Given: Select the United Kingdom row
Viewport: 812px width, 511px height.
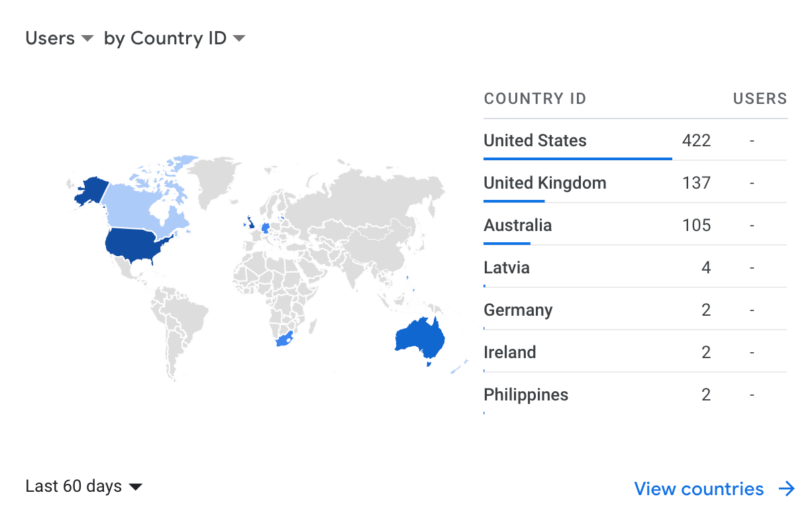Looking at the screenshot, I should [635, 183].
